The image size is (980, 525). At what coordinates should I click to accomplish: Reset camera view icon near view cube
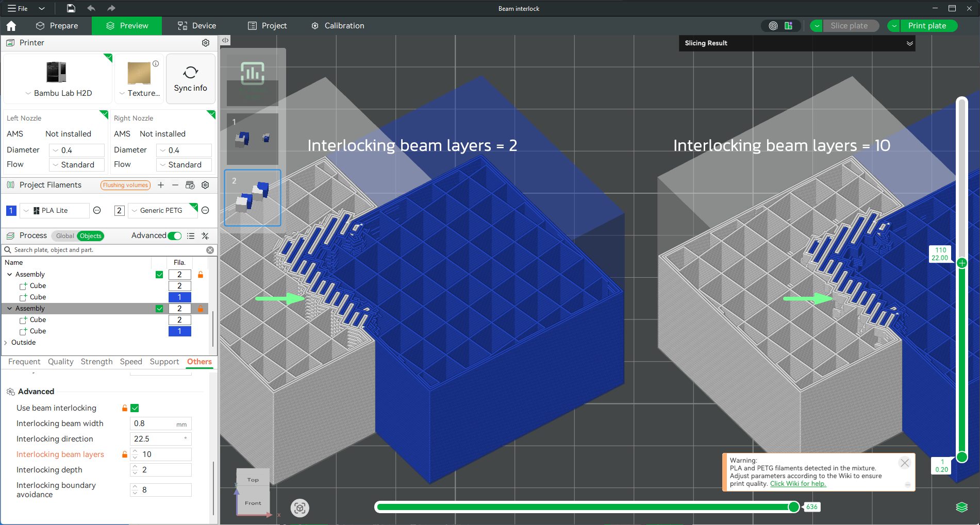pyautogui.click(x=300, y=508)
